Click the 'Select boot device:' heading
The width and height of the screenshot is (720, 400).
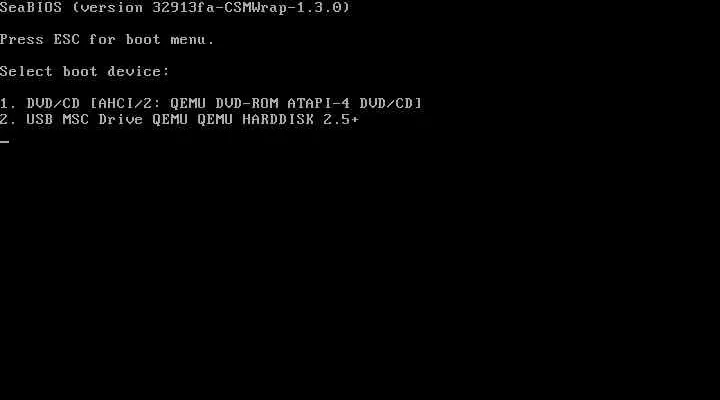coord(85,72)
